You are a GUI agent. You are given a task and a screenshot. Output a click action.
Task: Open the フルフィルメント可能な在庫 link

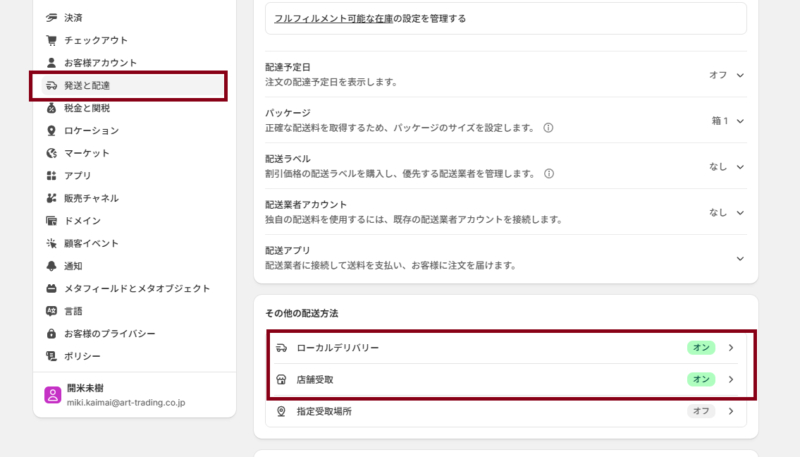click(x=334, y=19)
